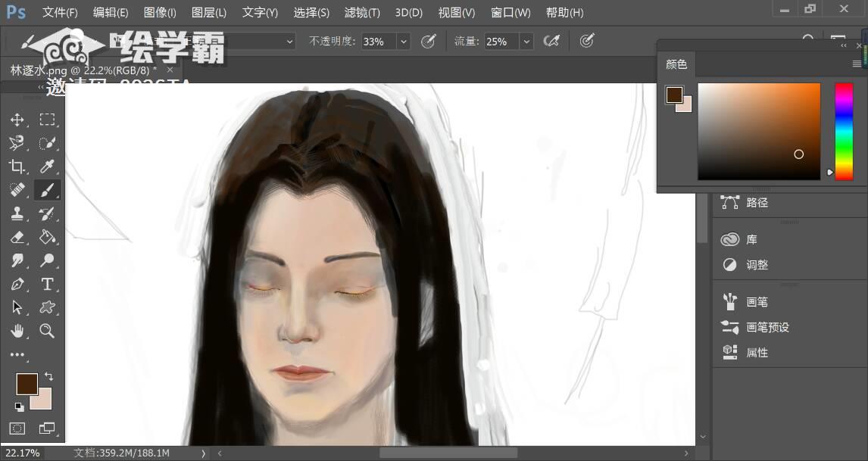
Task: Collapse the Color panel double-arrow
Action: click(x=844, y=46)
